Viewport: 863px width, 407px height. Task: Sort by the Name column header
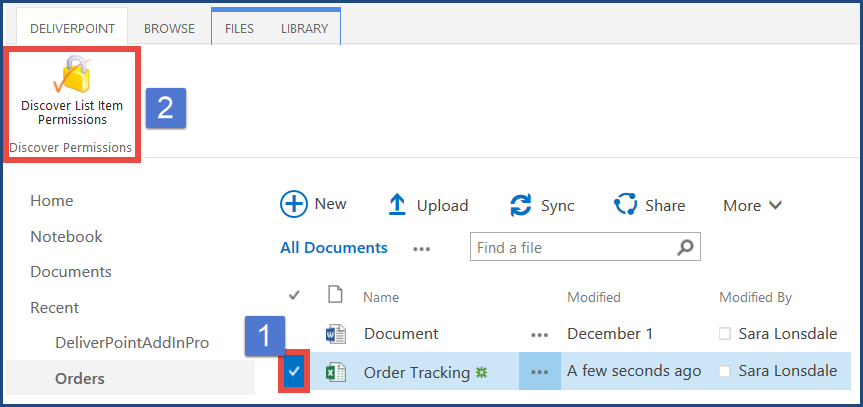(381, 297)
